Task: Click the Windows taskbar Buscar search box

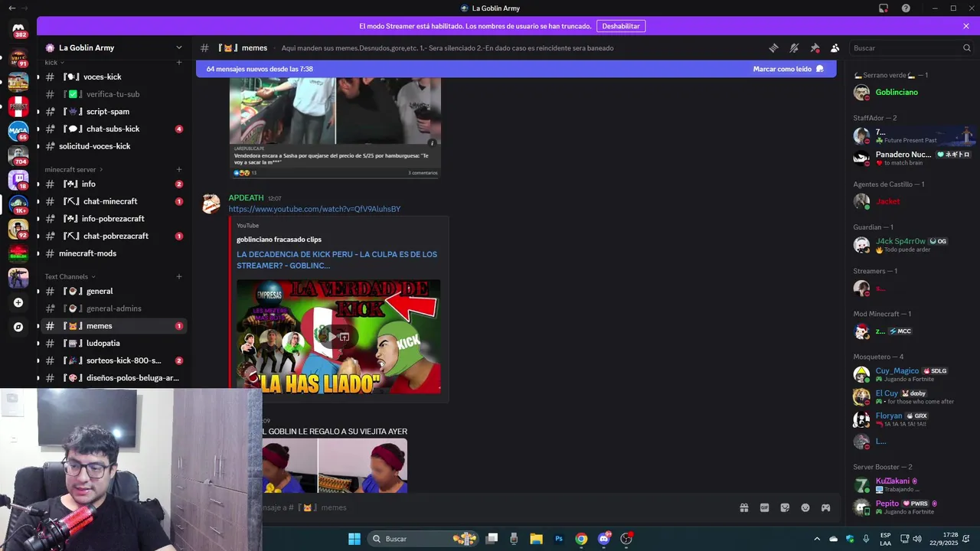Action: tap(423, 539)
